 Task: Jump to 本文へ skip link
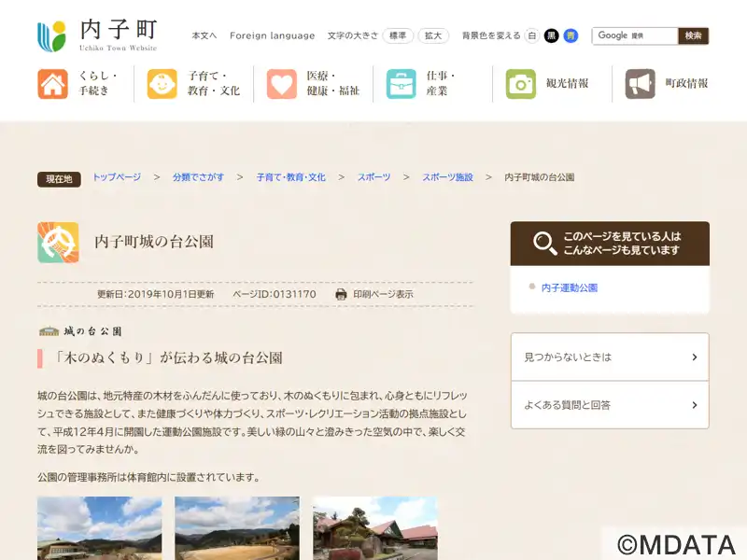tap(204, 35)
